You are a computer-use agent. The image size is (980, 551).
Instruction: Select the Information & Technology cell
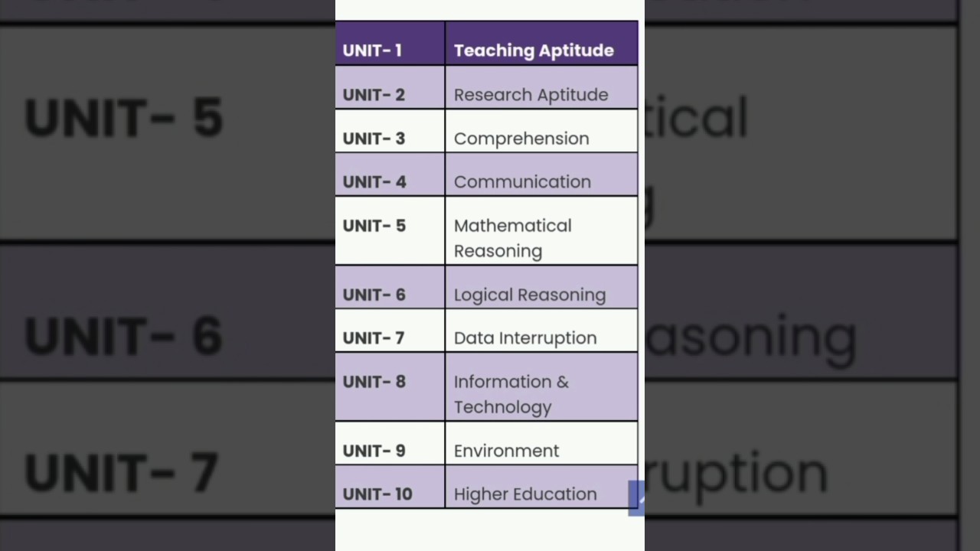tap(511, 394)
